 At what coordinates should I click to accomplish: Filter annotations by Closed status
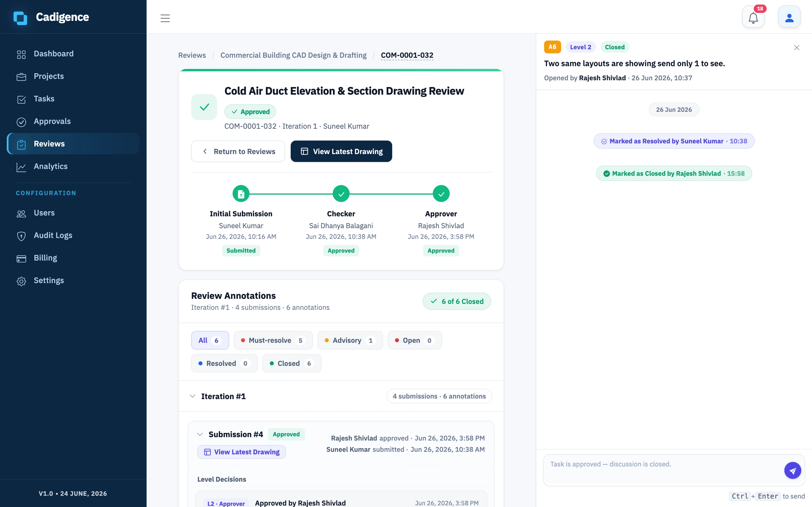(292, 363)
